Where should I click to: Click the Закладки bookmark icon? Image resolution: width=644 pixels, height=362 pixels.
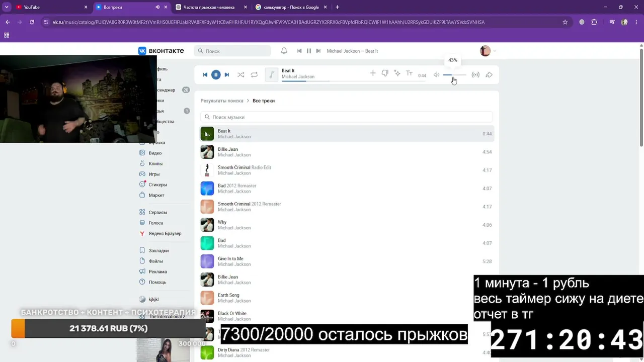[x=142, y=250]
